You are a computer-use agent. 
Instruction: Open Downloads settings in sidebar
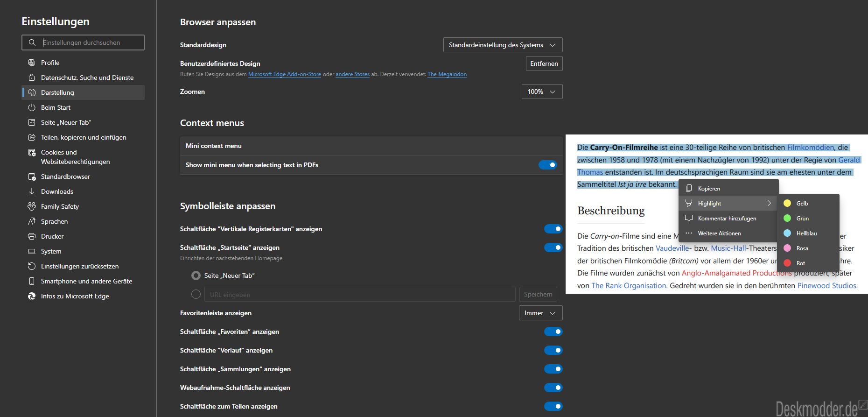[83, 191]
